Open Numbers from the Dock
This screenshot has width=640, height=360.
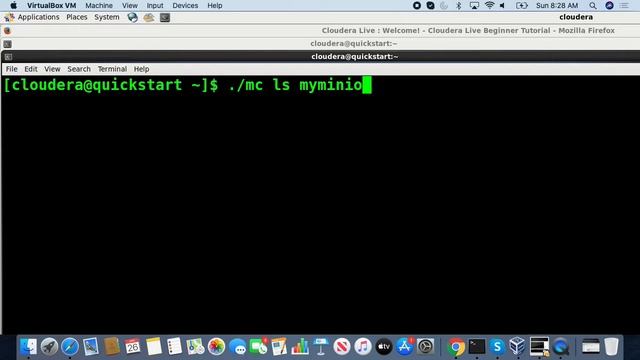[x=300, y=347]
